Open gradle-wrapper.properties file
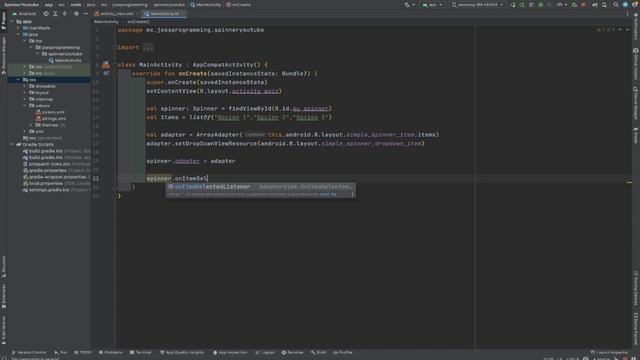Viewport: 640px width, 360px height. [56, 177]
